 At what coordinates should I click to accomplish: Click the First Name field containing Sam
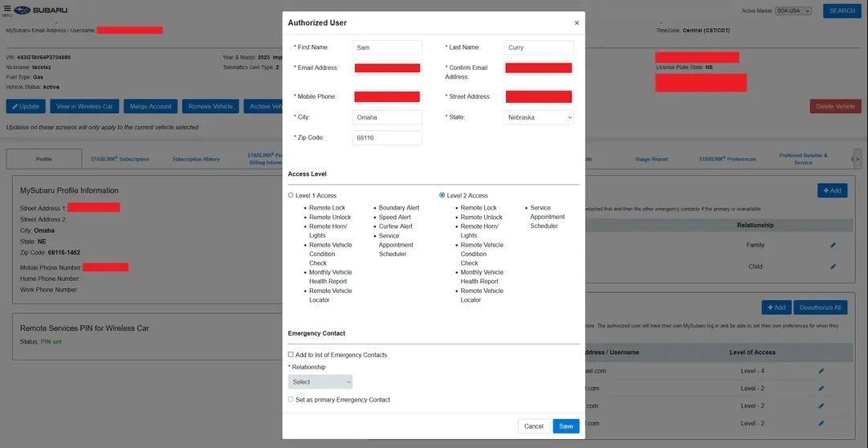(387, 47)
